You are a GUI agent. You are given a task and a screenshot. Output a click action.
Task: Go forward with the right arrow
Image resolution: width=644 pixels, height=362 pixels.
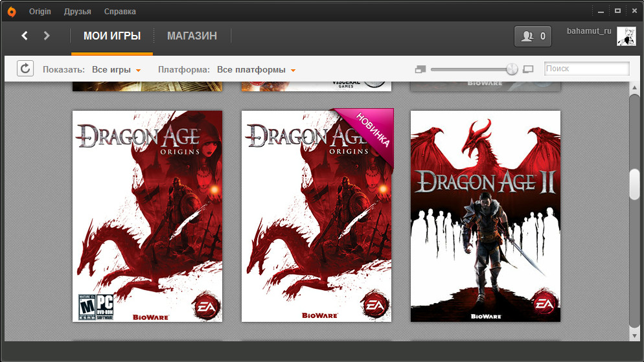pyautogui.click(x=47, y=36)
